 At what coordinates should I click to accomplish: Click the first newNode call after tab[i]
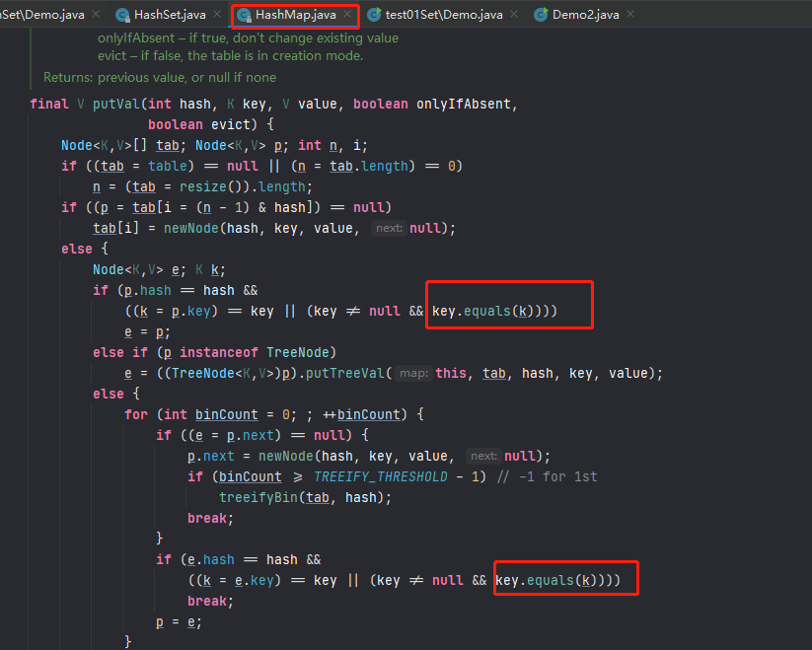tap(191, 228)
